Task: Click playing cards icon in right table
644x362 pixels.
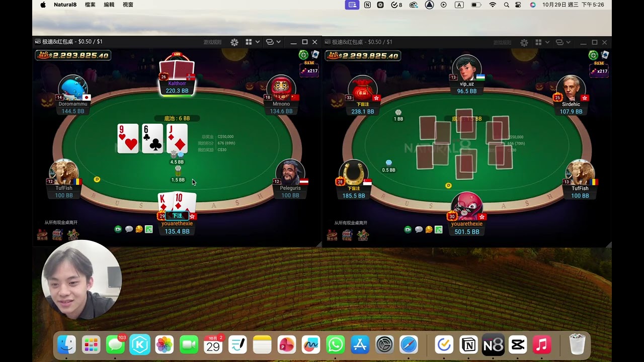Action: tap(605, 54)
